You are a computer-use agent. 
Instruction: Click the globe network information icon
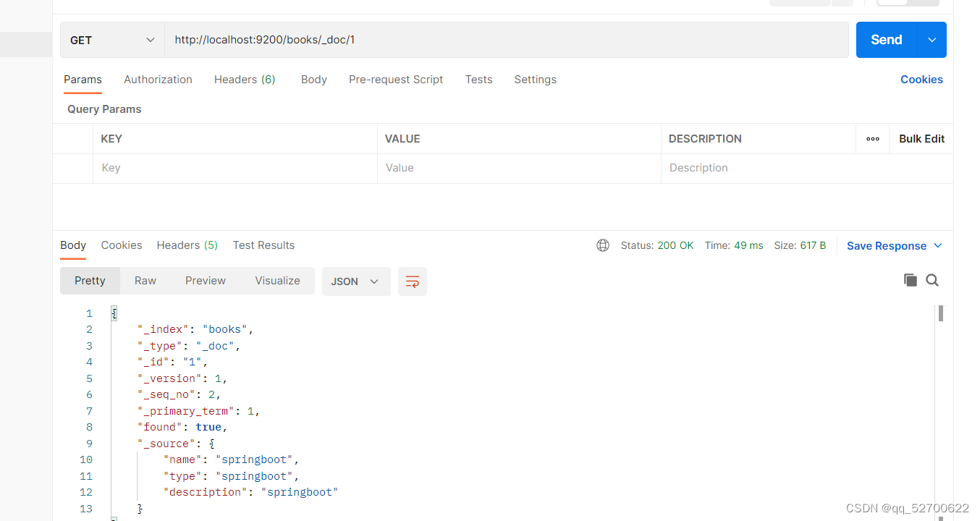(603, 245)
